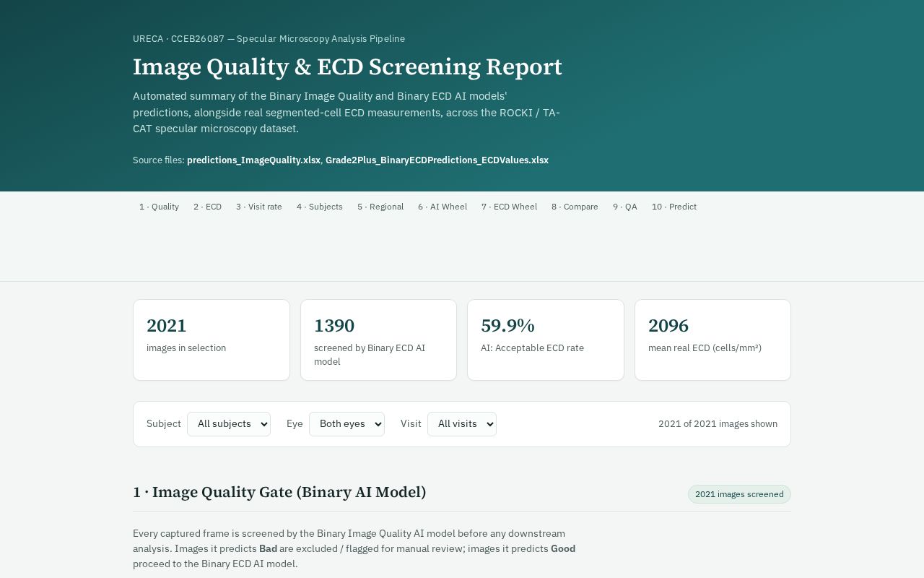The image size is (924, 578).
Task: Click the '1390 screened by Binary ECD' card
Action: pos(378,340)
